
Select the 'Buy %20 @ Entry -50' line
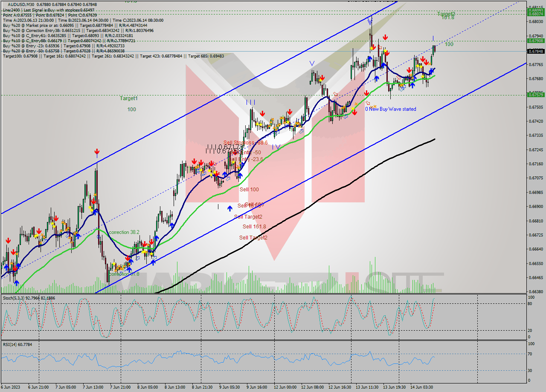pyautogui.click(x=64, y=51)
